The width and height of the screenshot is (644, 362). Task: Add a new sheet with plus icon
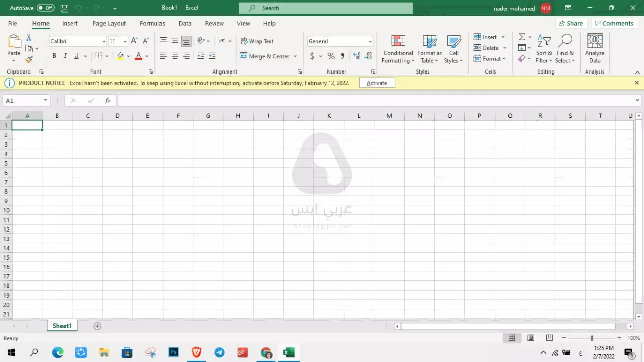pyautogui.click(x=97, y=326)
